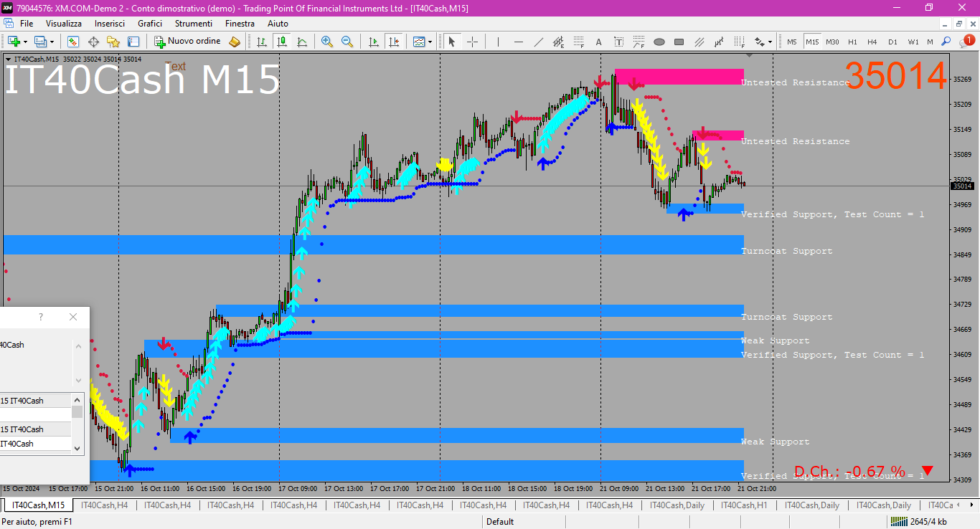Switch timeframe to M30
The height and width of the screenshot is (529, 980).
[832, 42]
